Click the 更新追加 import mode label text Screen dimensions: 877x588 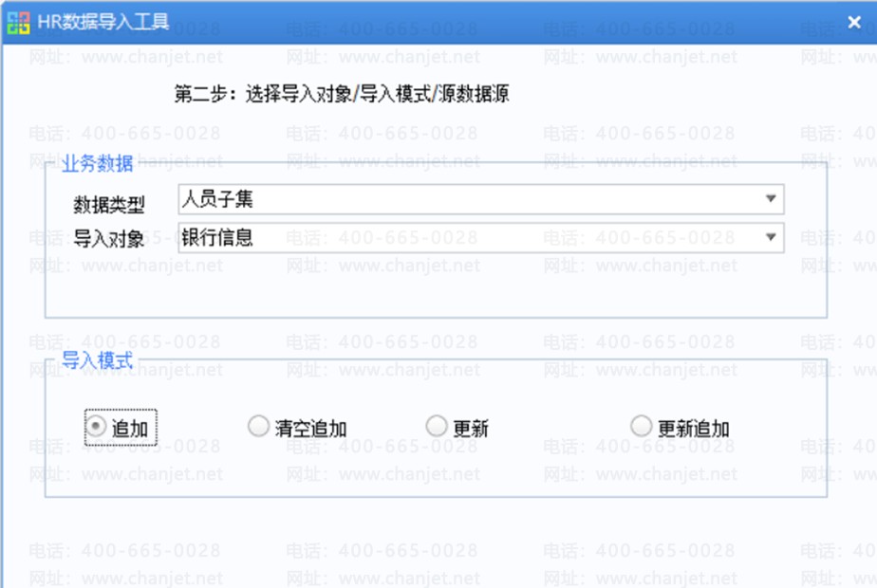(694, 429)
